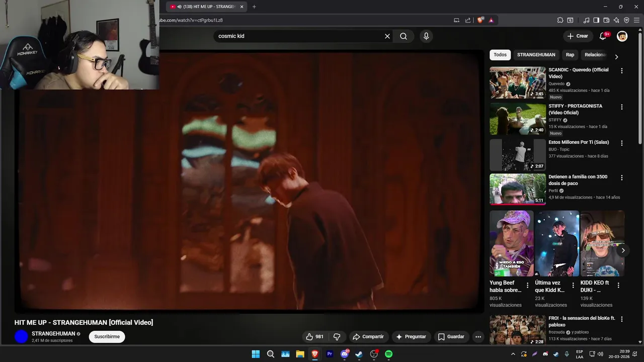Show hidden system tray icons
The width and height of the screenshot is (644, 362).
tap(513, 354)
